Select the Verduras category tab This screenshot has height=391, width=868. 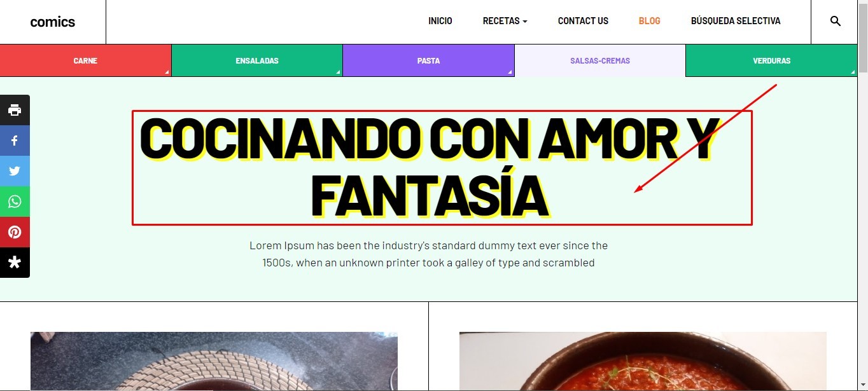pyautogui.click(x=771, y=61)
